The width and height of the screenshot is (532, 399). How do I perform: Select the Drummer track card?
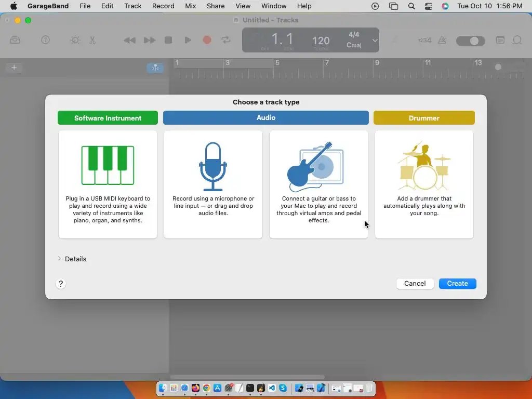pos(424,184)
